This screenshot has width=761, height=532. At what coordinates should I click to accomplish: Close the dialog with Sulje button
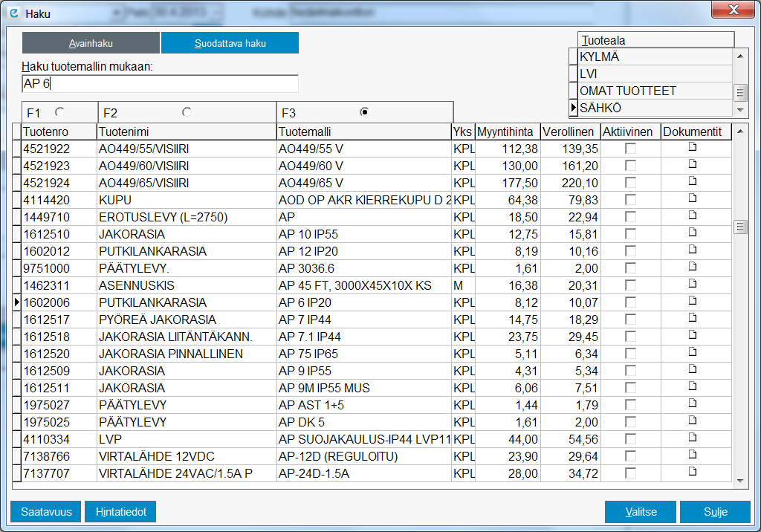[716, 512]
